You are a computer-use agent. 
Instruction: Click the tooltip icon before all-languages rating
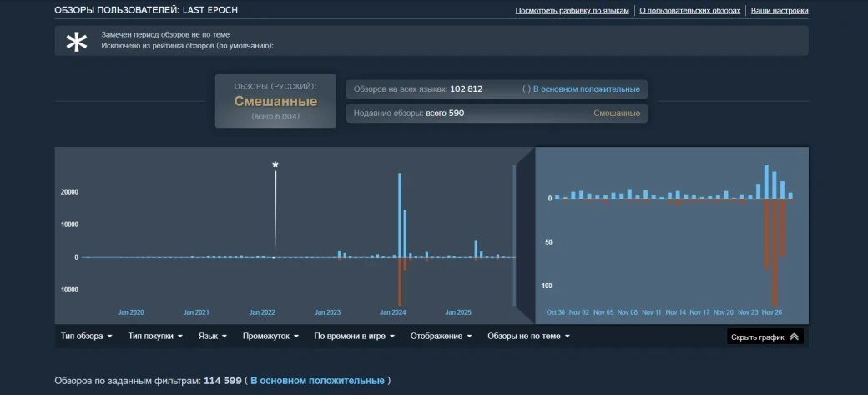pos(526,89)
